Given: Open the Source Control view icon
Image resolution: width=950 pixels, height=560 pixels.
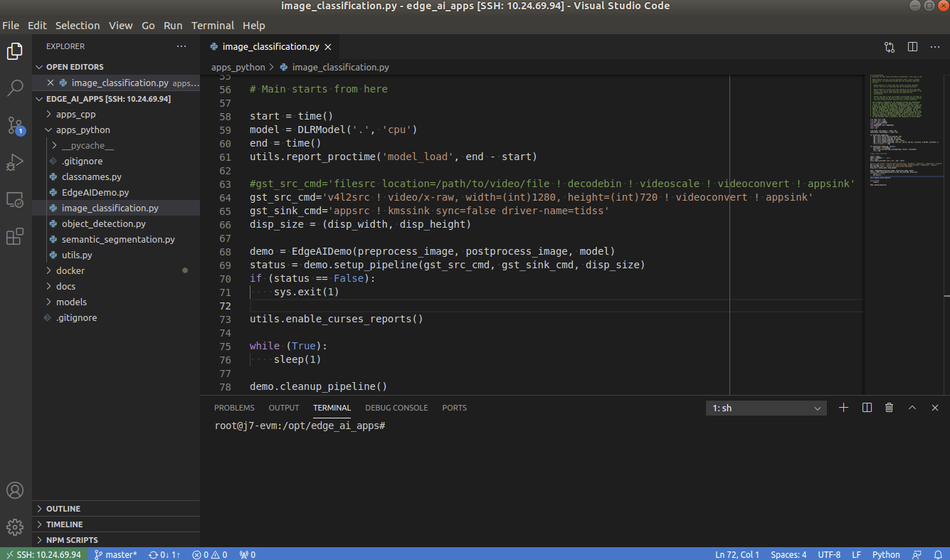Looking at the screenshot, I should pyautogui.click(x=15, y=125).
